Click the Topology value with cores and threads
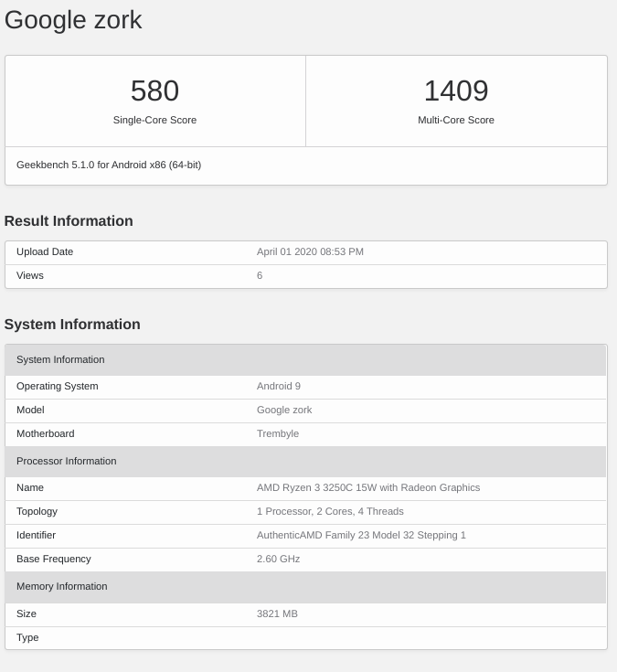Image resolution: width=617 pixels, height=672 pixels. [330, 512]
